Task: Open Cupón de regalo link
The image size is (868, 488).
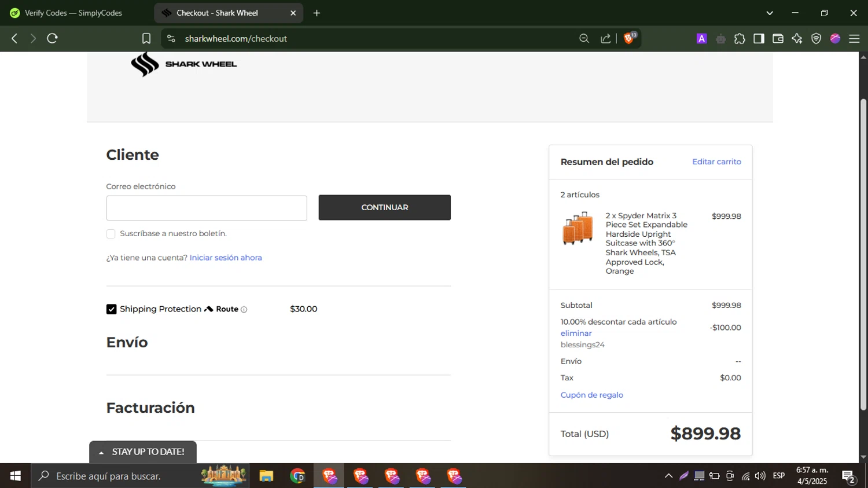Action: click(591, 395)
